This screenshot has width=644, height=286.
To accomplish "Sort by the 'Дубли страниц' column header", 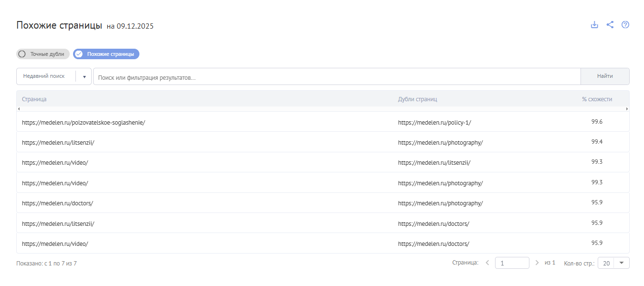I will pos(418,99).
